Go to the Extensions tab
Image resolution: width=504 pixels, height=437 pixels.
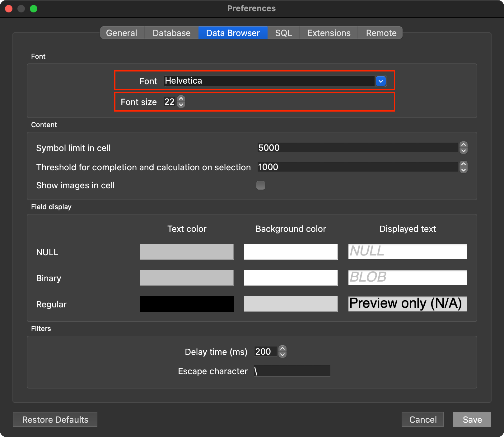[329, 33]
